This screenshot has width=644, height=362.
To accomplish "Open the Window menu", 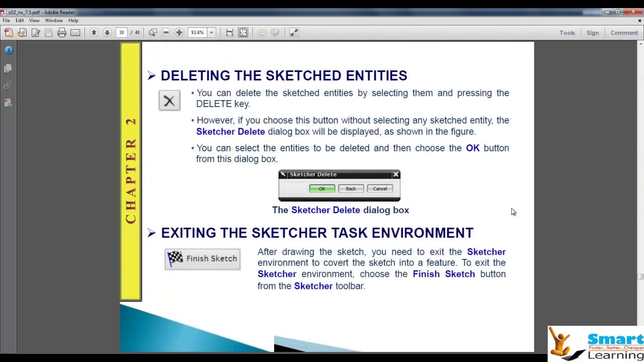I will click(x=54, y=21).
